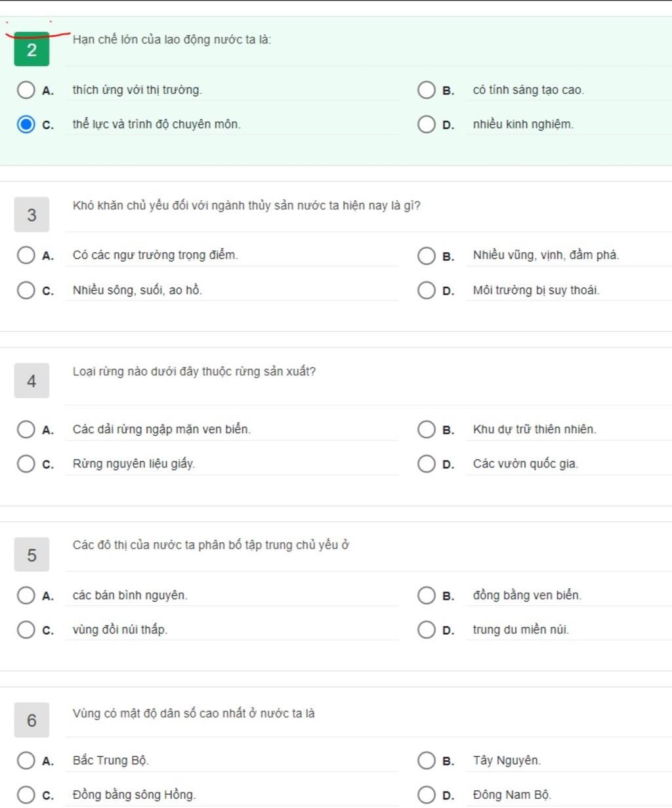672x808 pixels.
Task: Pick answer D 'nhiều kinh nghiệm'
Action: 426,124
